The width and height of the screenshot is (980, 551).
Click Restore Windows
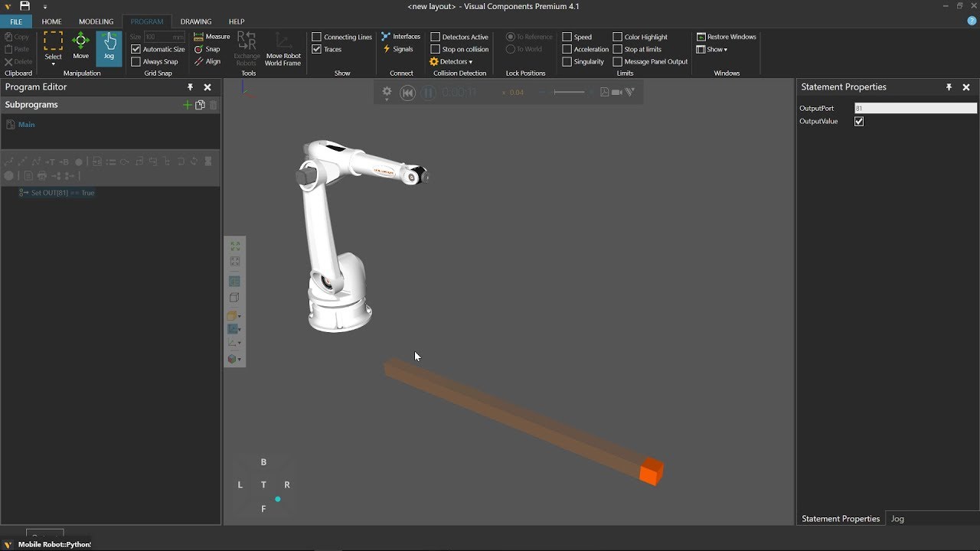[x=726, y=37]
